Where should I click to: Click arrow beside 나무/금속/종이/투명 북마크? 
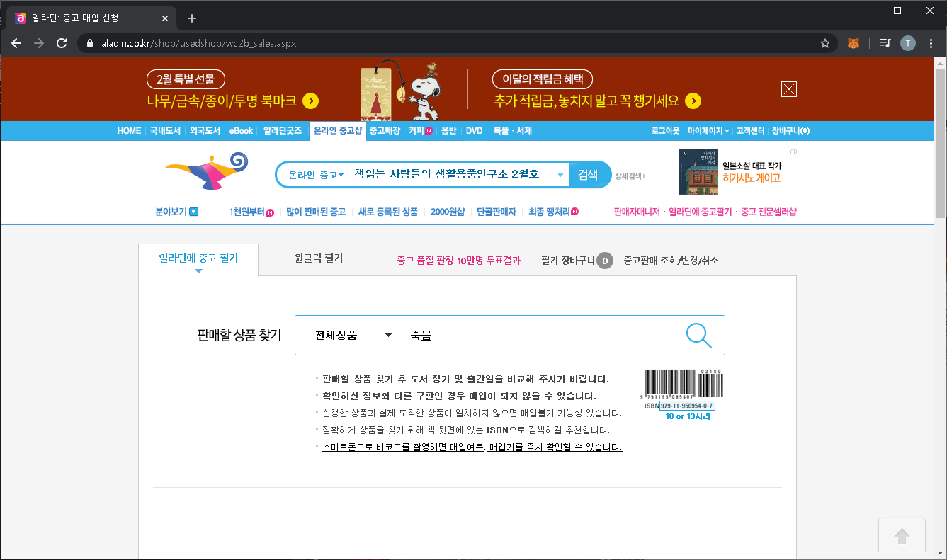pyautogui.click(x=310, y=101)
